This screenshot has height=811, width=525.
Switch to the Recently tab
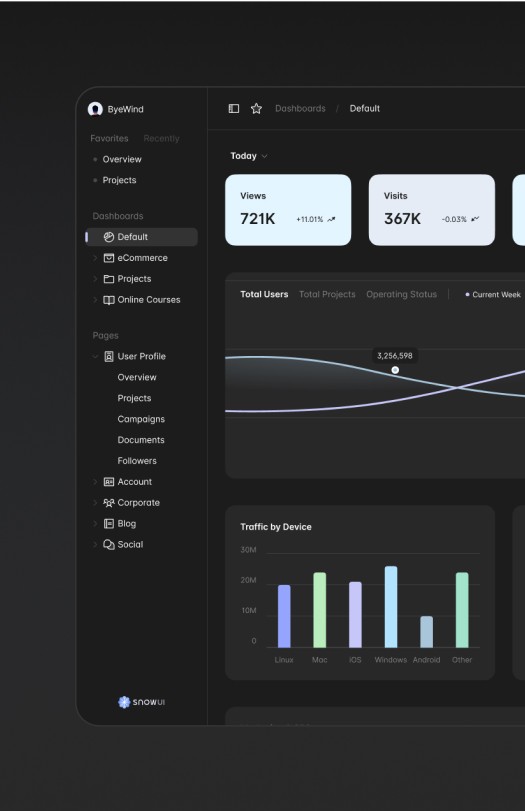point(161,139)
